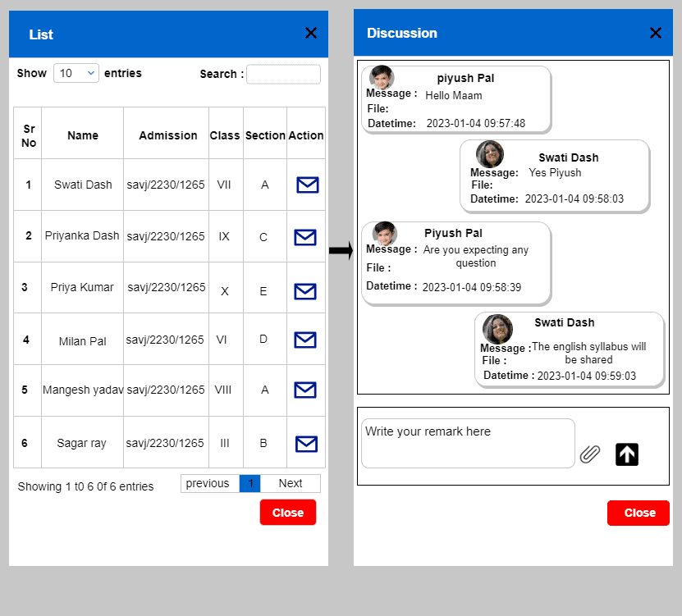Click inside the Write your remark box
Viewport: 682px width, 616px height.
point(468,444)
